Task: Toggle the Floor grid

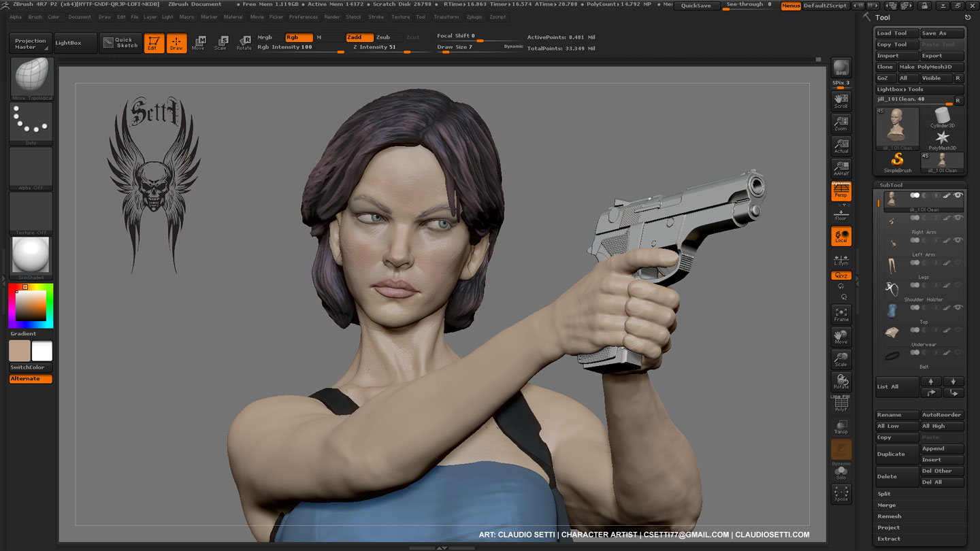Action: pyautogui.click(x=841, y=214)
